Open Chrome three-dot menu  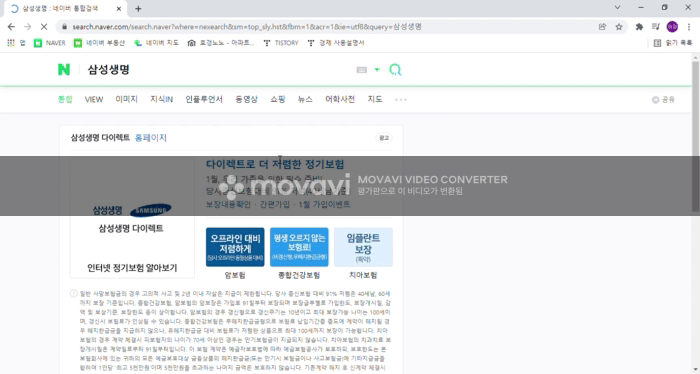click(x=688, y=27)
